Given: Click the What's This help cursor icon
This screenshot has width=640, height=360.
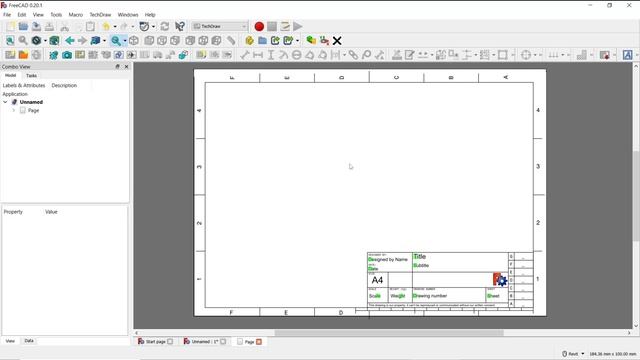Looking at the screenshot, I should coord(180,27).
